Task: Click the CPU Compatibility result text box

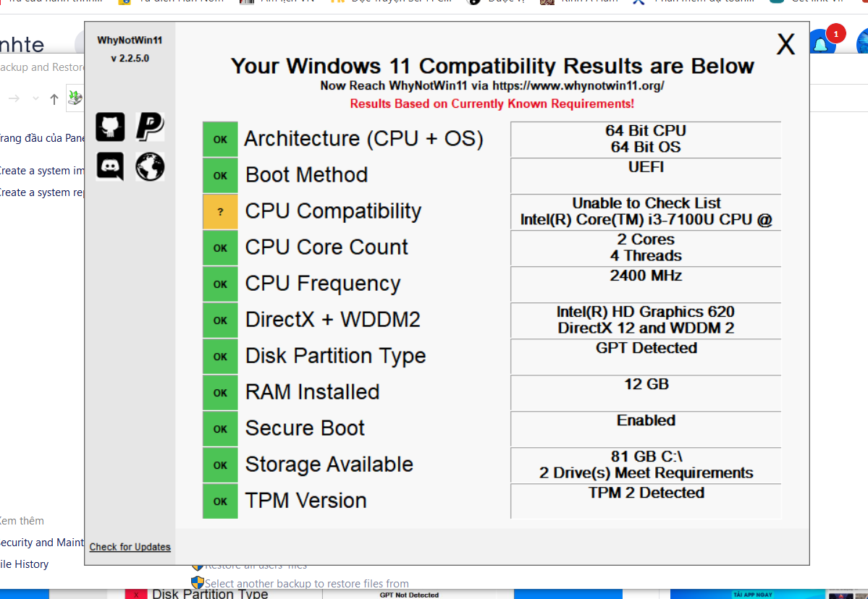Action: (646, 211)
